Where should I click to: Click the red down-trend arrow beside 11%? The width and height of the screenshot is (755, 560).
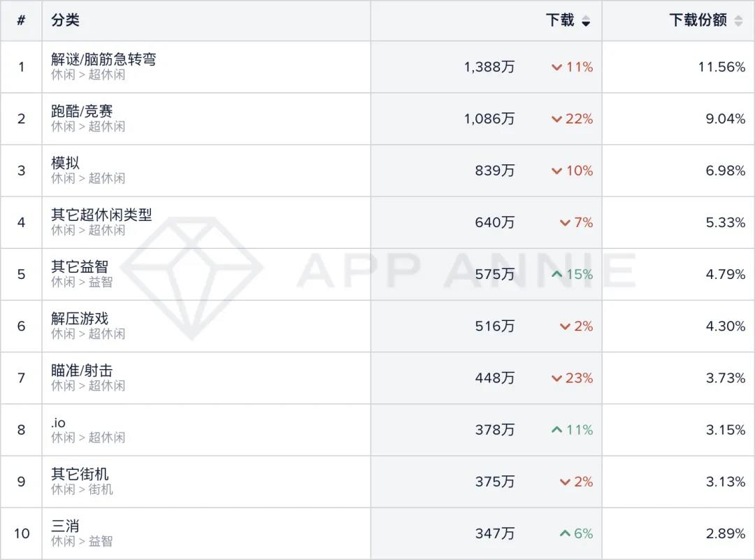point(557,67)
